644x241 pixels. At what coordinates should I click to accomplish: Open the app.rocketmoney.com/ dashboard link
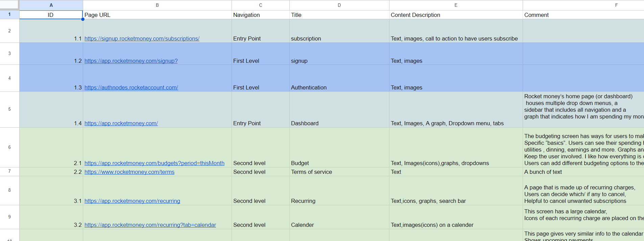[121, 123]
